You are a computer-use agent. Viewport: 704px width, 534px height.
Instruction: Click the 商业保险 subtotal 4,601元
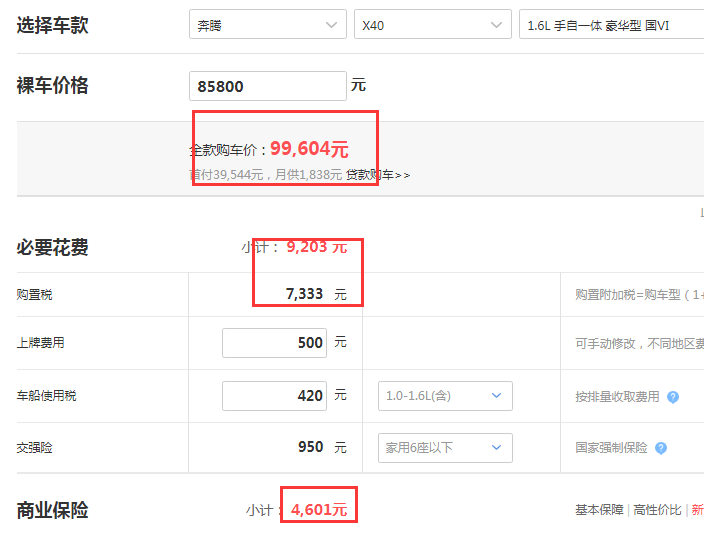coord(319,510)
